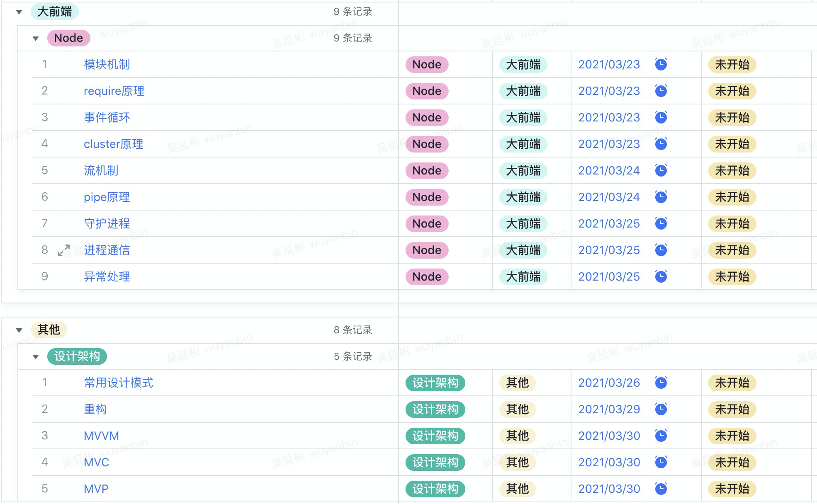Click the clock icon in 异常处理 row
The width and height of the screenshot is (817, 504).
(661, 276)
